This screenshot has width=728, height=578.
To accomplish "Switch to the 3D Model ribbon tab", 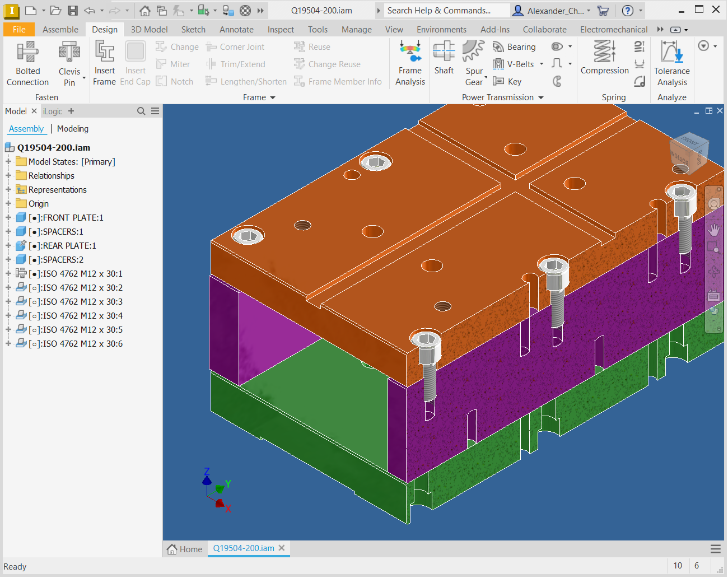I will (149, 29).
